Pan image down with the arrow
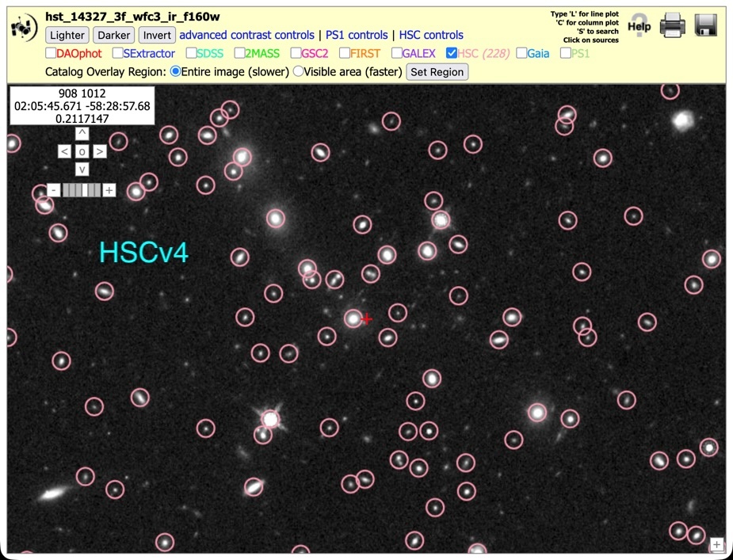The height and width of the screenshot is (560, 733). pyautogui.click(x=82, y=170)
